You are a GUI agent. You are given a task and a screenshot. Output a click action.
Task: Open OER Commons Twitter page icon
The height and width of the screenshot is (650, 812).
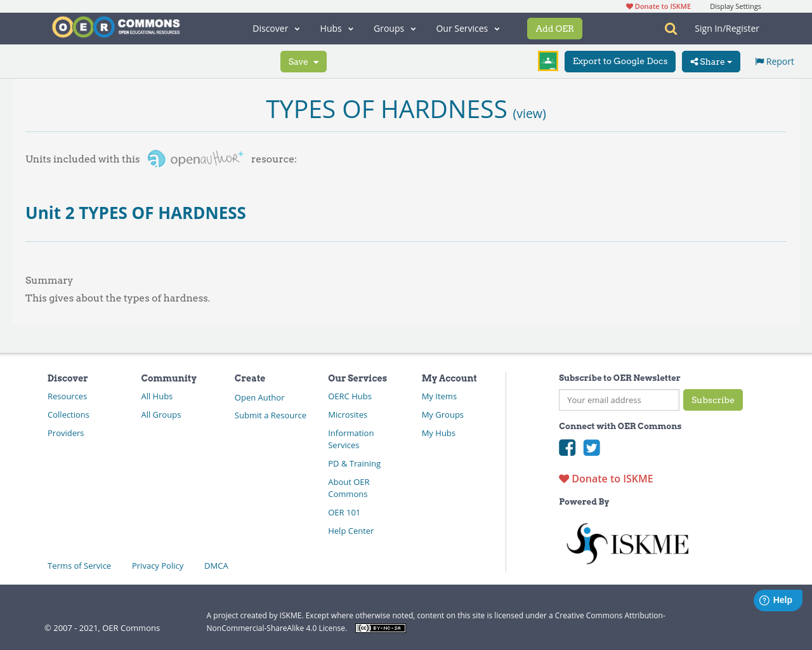click(591, 448)
